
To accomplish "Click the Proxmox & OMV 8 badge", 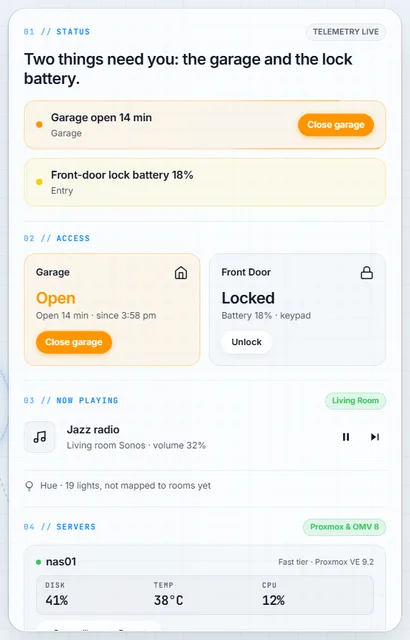I will coord(344,527).
